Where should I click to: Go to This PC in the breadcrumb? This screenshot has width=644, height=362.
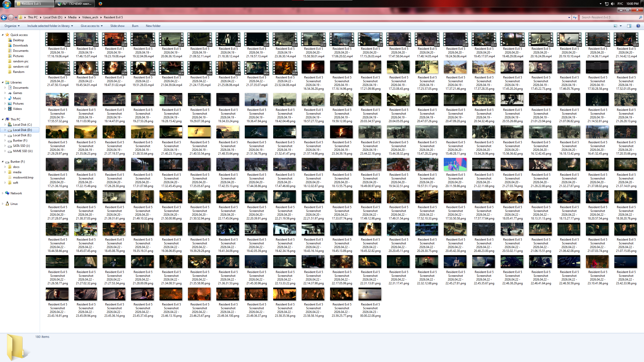point(33,17)
